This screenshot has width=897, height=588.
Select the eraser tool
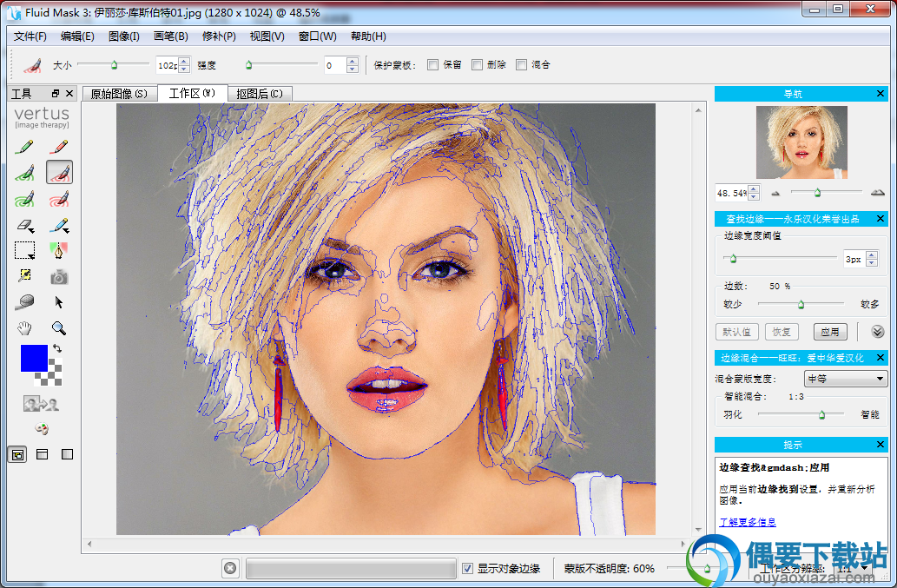coord(24,225)
